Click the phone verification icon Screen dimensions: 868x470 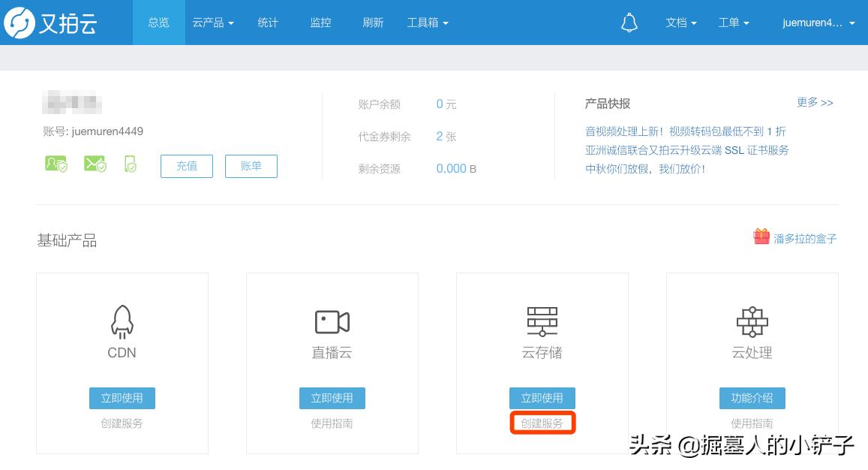(131, 164)
